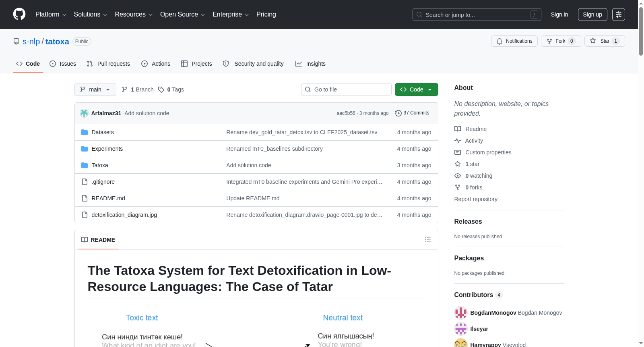Click the .gitignore file icon
Screen dimensions: 644x347
85,182
